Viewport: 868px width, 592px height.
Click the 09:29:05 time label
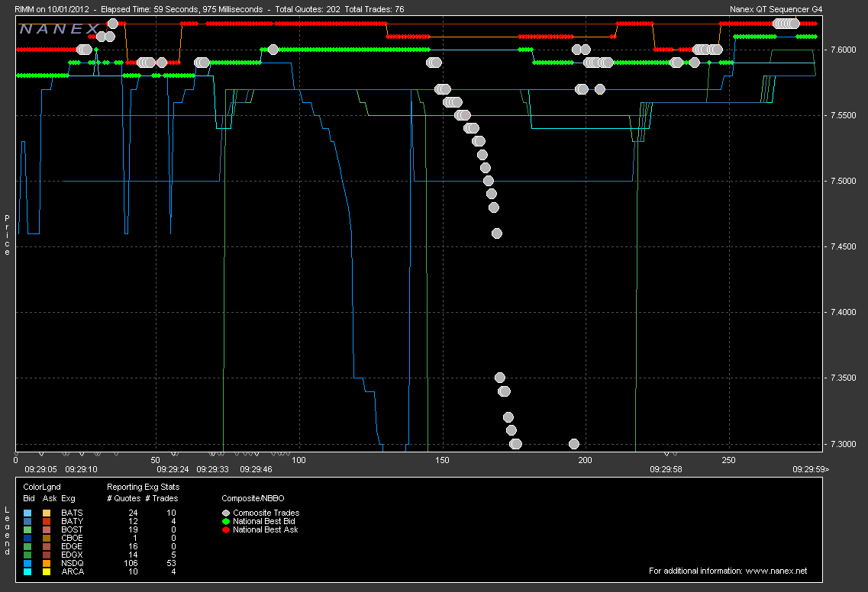(x=41, y=469)
